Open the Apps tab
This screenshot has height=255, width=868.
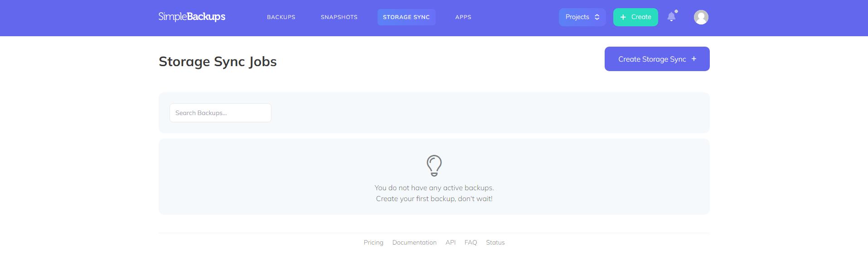pyautogui.click(x=463, y=17)
